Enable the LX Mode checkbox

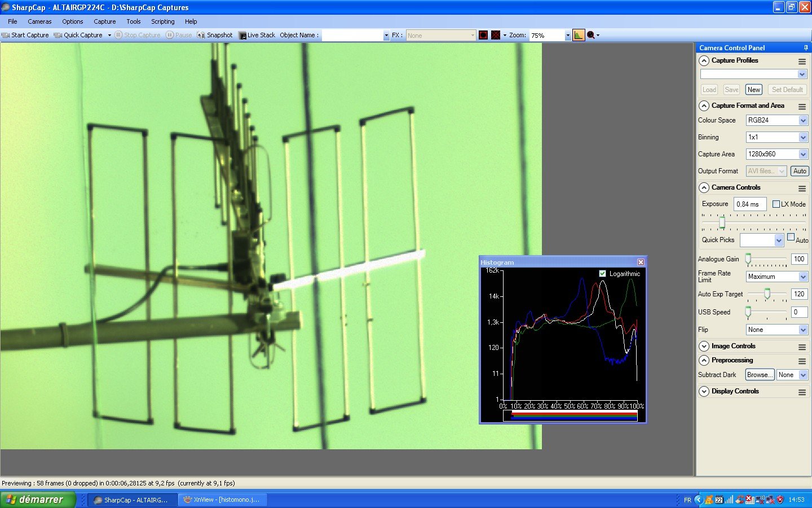[x=776, y=204]
